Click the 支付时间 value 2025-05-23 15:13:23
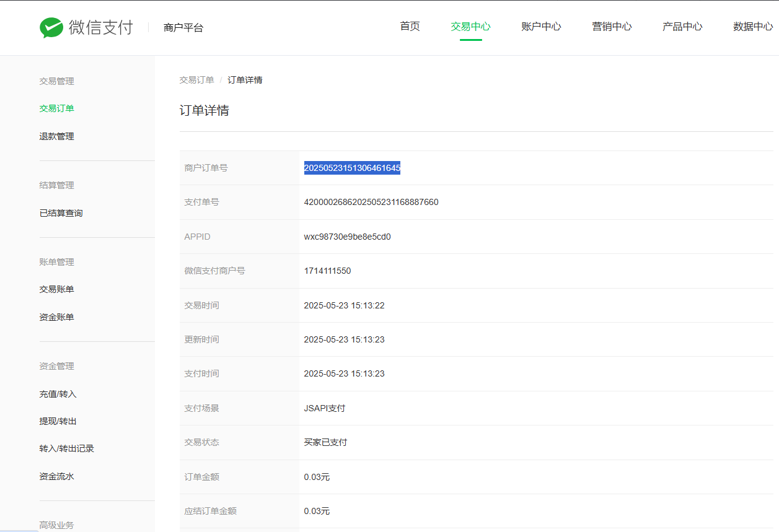 click(x=345, y=373)
